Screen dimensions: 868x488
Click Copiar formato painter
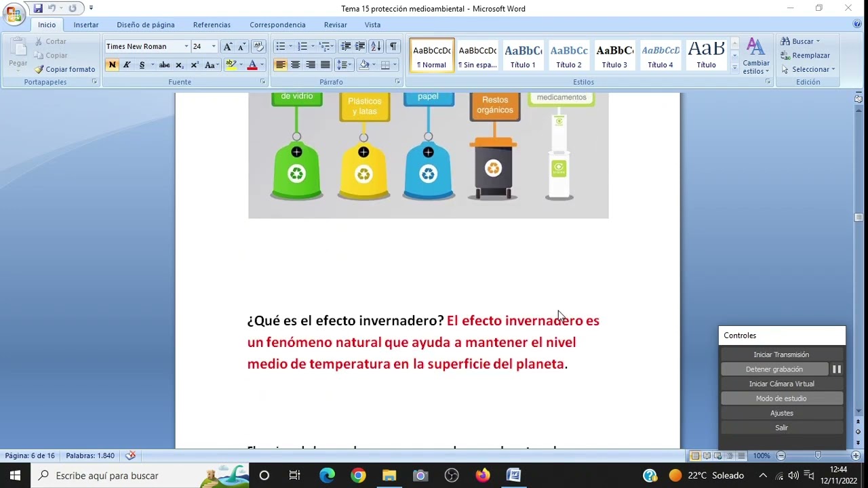(65, 69)
